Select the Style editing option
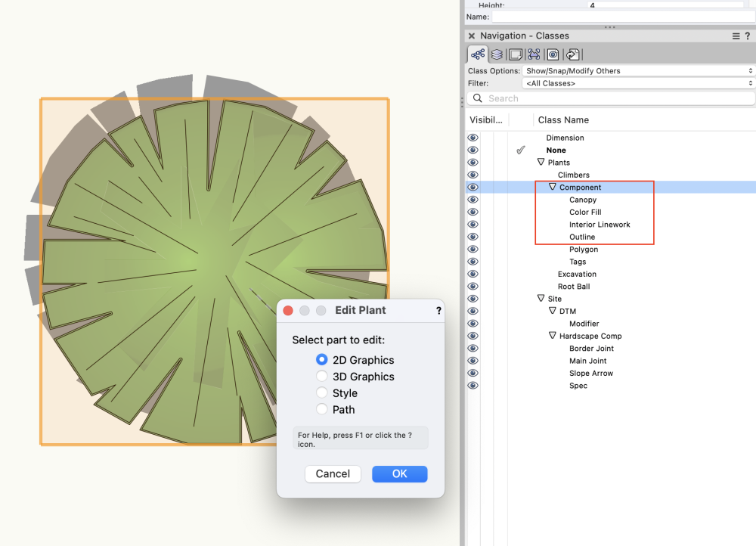This screenshot has width=756, height=546. (x=321, y=393)
